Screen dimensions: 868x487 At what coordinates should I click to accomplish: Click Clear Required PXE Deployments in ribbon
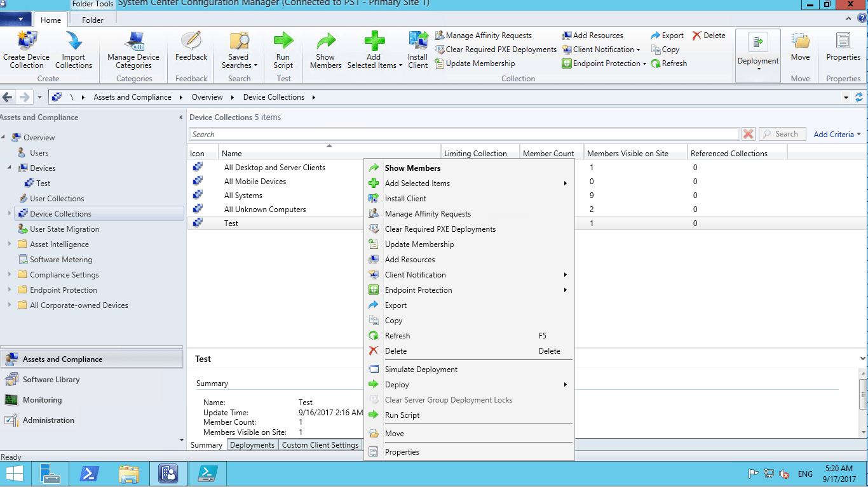(x=496, y=50)
